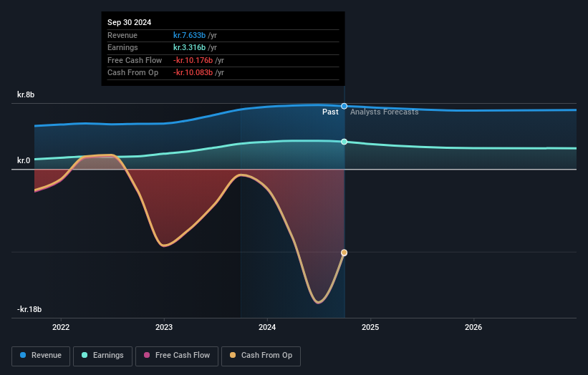Toggle the Revenue legend button
The height and width of the screenshot is (375, 588).
pos(41,356)
